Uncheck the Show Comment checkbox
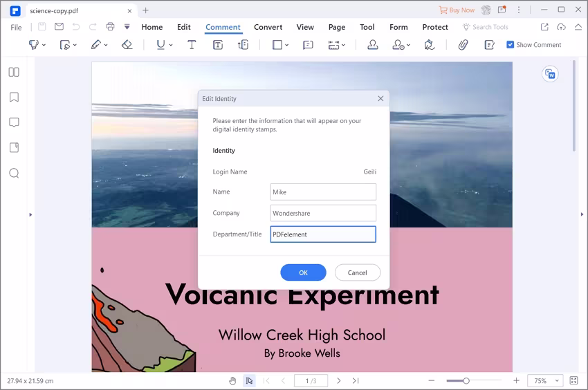The image size is (588, 390). 510,45
